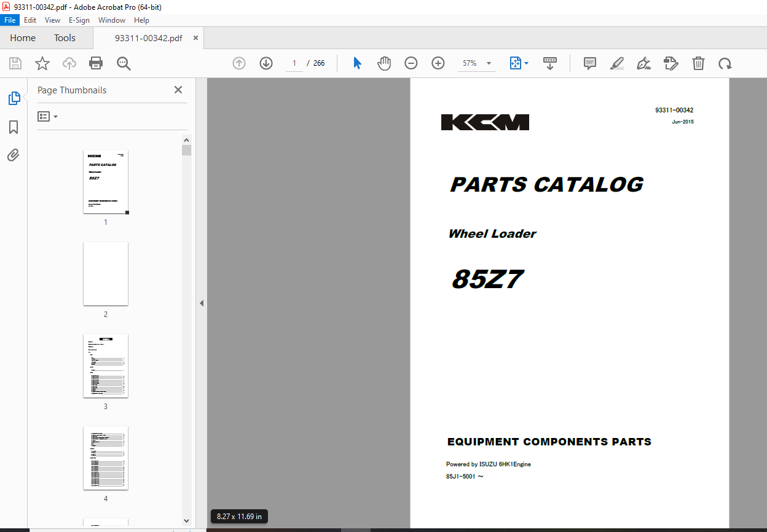This screenshot has height=532, width=767.
Task: Click the Edit PDF stamp icon
Action: click(671, 63)
